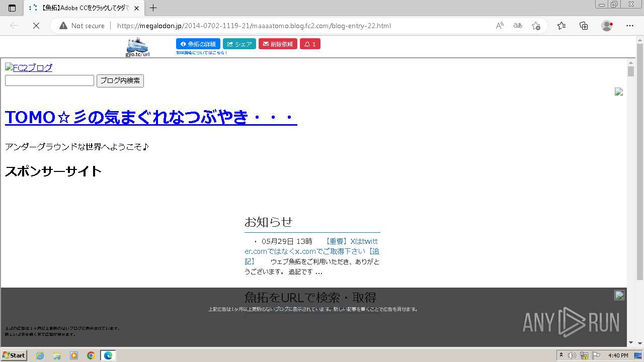The width and height of the screenshot is (644, 362).
Task: Click the 魚拓をURLで検索・取得 heading
Action: coord(310,297)
